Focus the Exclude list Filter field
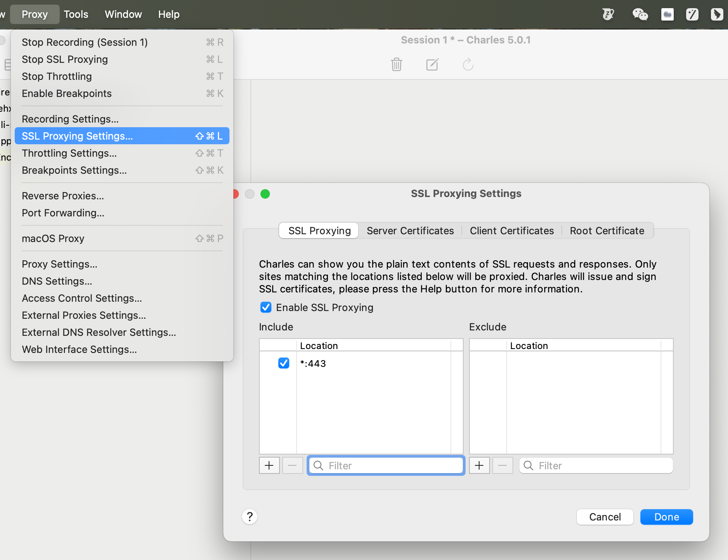 click(x=596, y=465)
